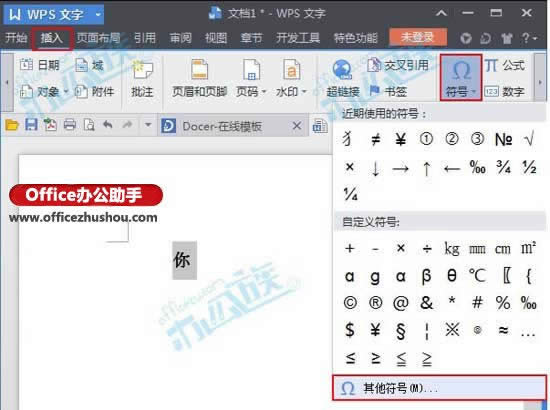Viewport: 550px width, 410px height.
Task: Click the Comment (批注) icon
Action: (142, 79)
